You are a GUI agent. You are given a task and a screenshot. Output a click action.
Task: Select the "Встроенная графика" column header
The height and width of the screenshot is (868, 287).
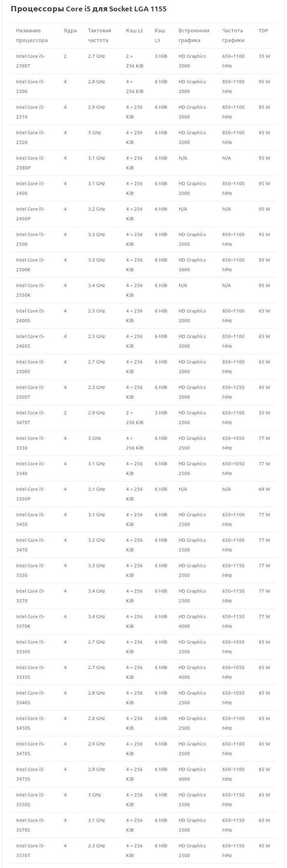[x=194, y=36]
